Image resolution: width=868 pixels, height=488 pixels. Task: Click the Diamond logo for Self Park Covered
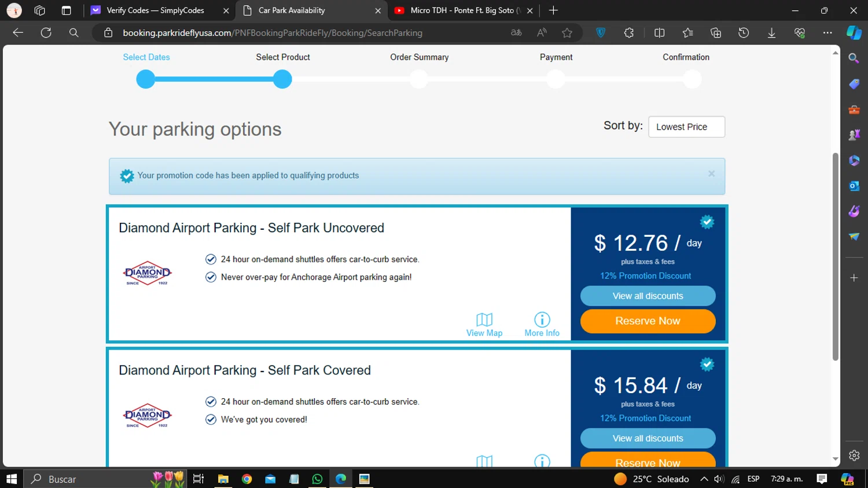pos(148,416)
